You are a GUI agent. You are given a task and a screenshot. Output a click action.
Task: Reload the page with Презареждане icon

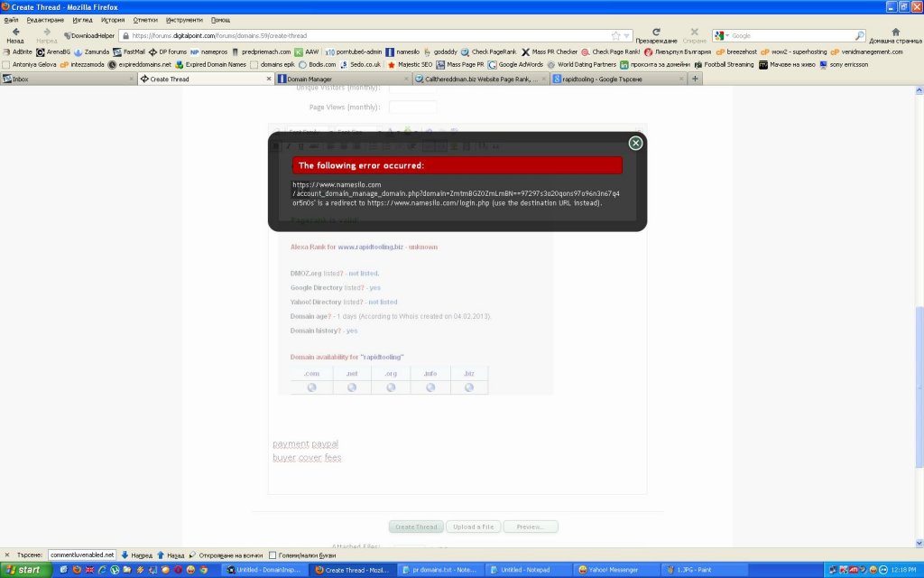coord(656,35)
